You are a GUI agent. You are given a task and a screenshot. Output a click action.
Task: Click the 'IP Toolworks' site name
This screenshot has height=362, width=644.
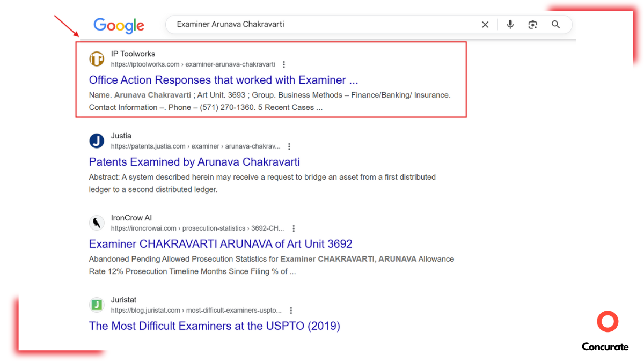coord(133,54)
